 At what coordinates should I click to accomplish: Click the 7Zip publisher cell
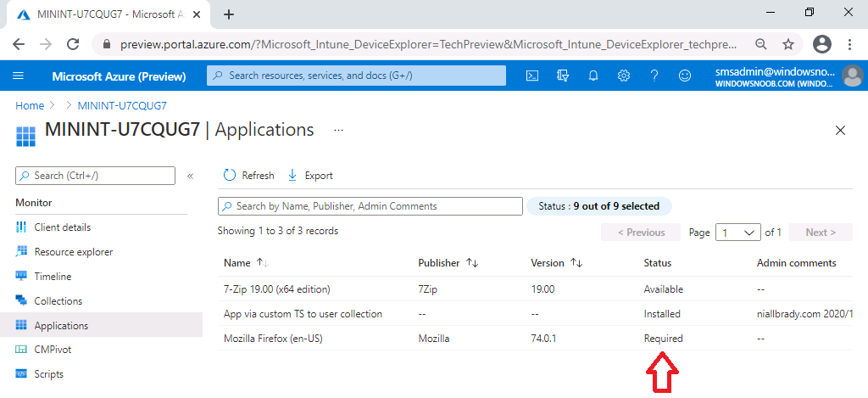[428, 289]
